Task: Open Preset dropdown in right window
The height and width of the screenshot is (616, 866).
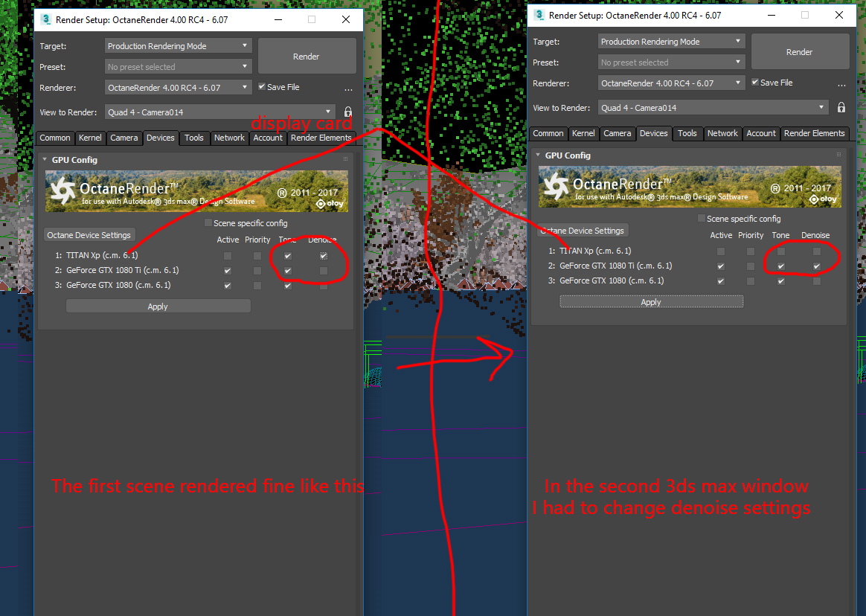Action: 671,62
